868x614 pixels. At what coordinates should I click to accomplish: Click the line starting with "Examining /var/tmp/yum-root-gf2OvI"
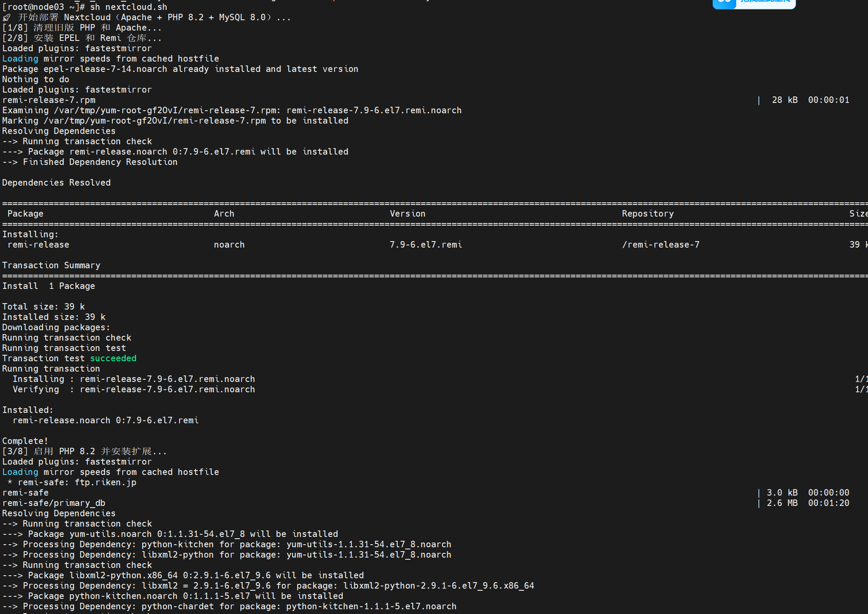[x=232, y=110]
